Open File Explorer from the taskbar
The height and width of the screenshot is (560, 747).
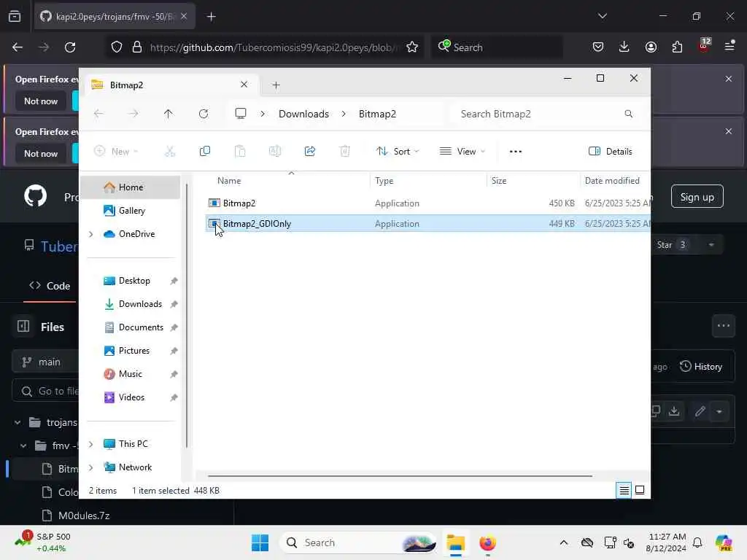coord(455,542)
